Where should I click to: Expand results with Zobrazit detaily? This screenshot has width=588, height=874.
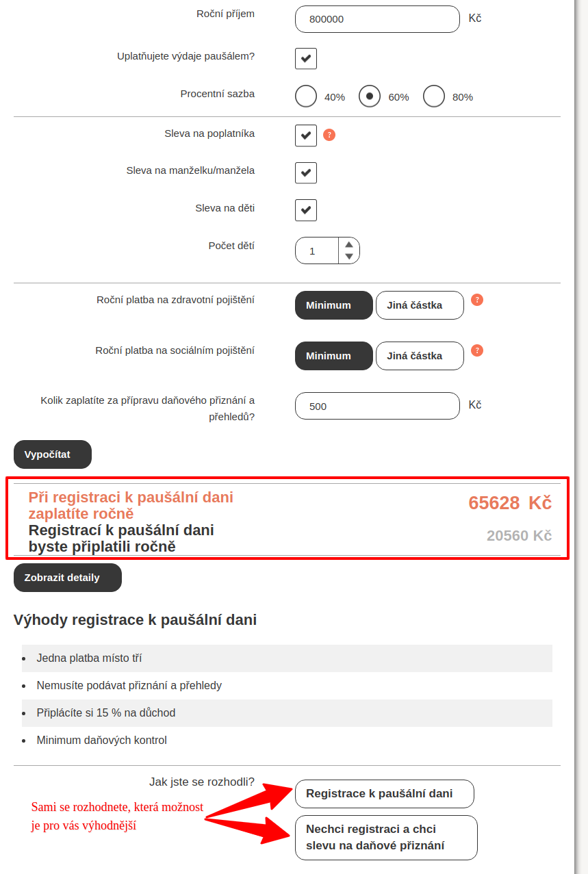click(x=67, y=578)
